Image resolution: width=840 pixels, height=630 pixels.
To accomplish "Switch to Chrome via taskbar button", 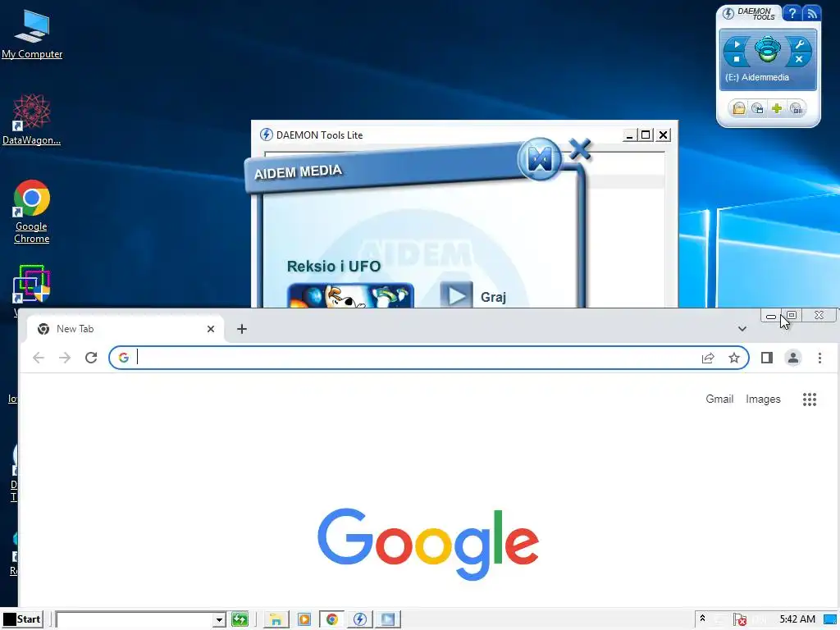I will tap(332, 620).
